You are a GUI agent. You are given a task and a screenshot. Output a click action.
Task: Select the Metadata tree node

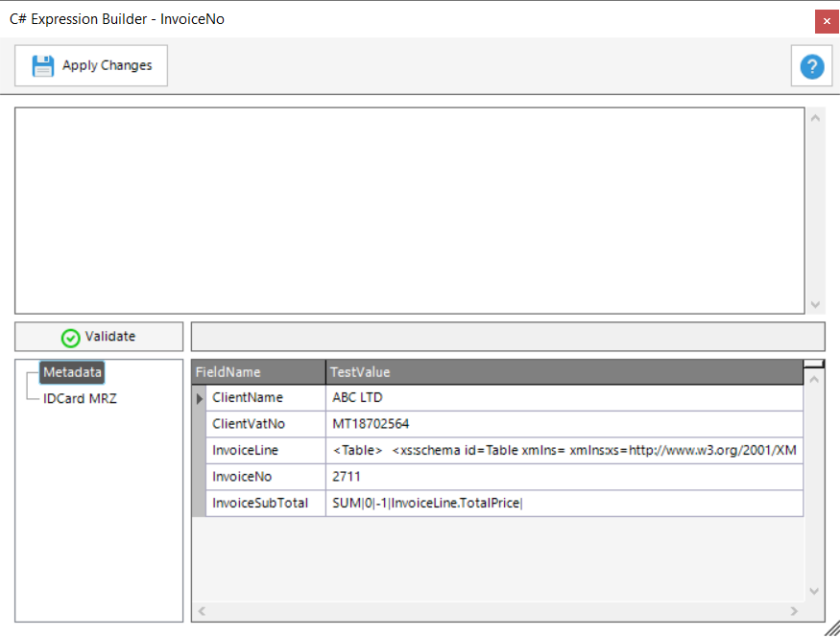click(72, 372)
